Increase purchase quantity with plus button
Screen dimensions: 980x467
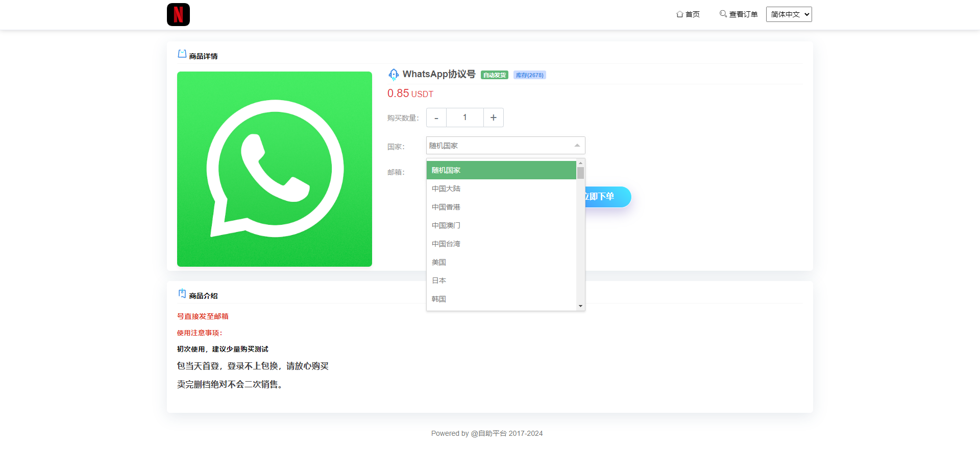494,118
